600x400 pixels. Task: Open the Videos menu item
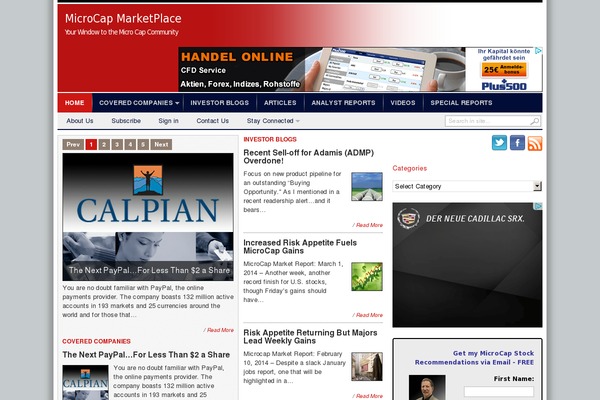pyautogui.click(x=403, y=103)
